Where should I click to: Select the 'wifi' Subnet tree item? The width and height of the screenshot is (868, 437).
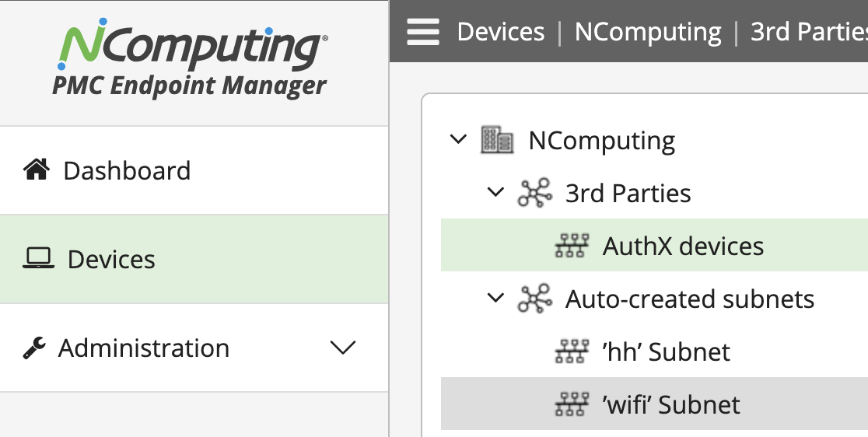click(654, 404)
